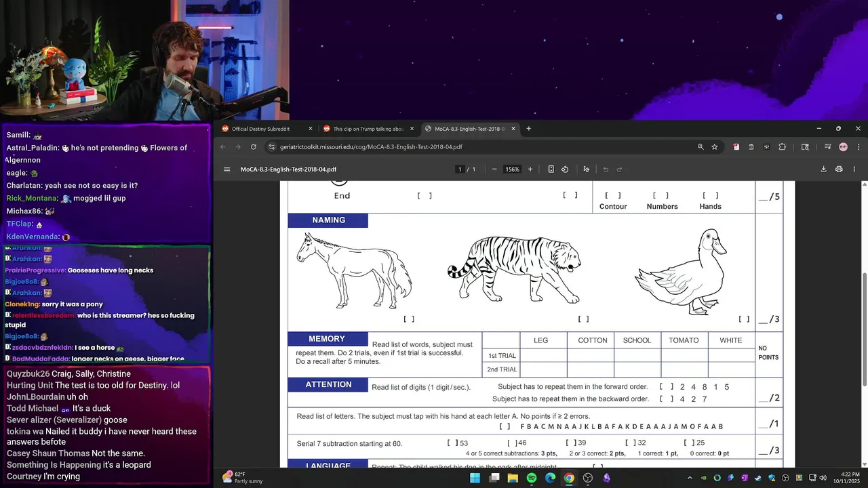
Task: Click chat message "It's a duck"
Action: pyautogui.click(x=92, y=408)
